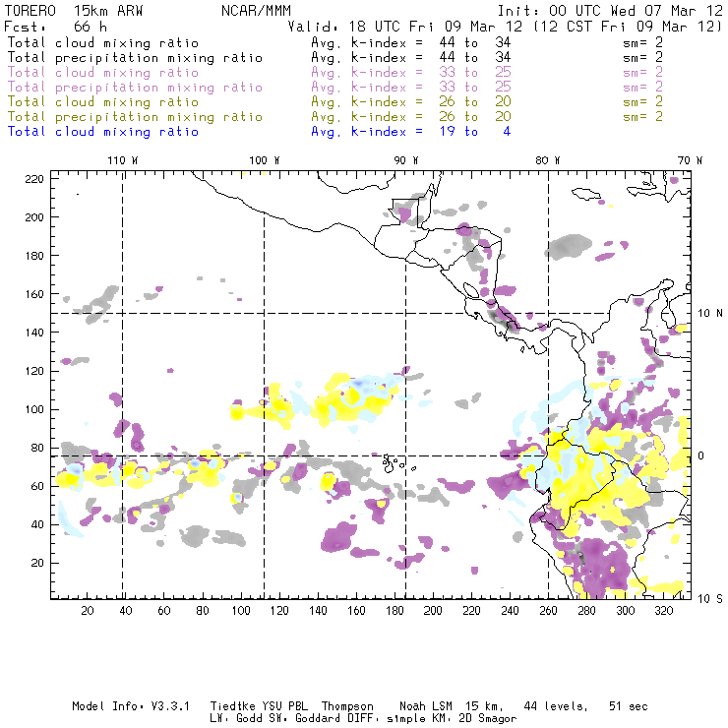Click the '90 W' longitude label
728x728 pixels.
pos(405,160)
